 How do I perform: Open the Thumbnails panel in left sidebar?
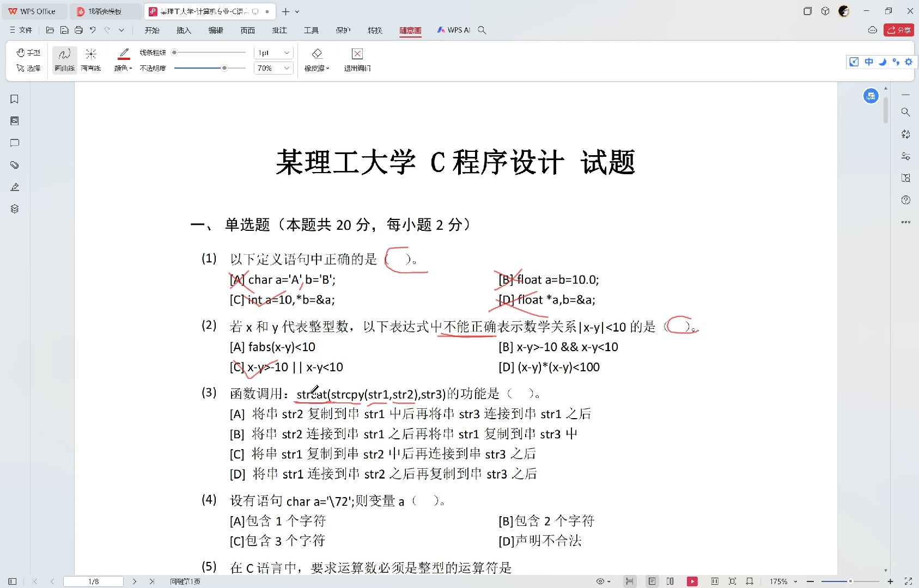click(x=15, y=121)
